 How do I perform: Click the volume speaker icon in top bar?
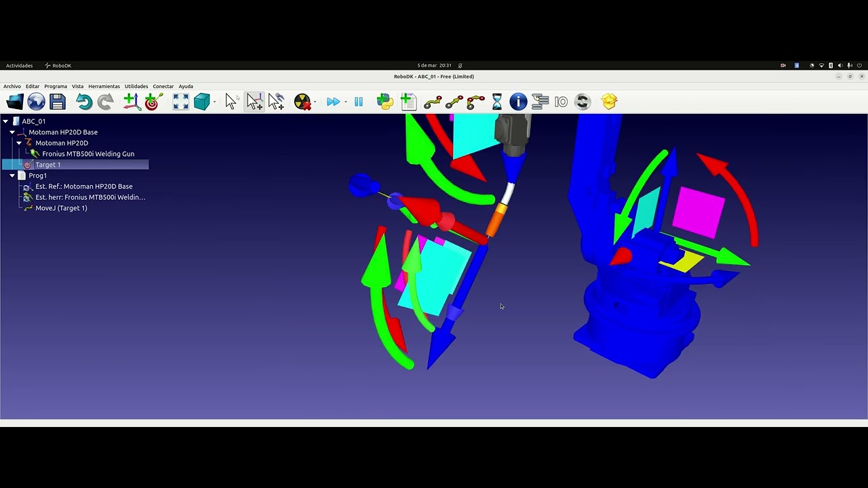coord(840,66)
